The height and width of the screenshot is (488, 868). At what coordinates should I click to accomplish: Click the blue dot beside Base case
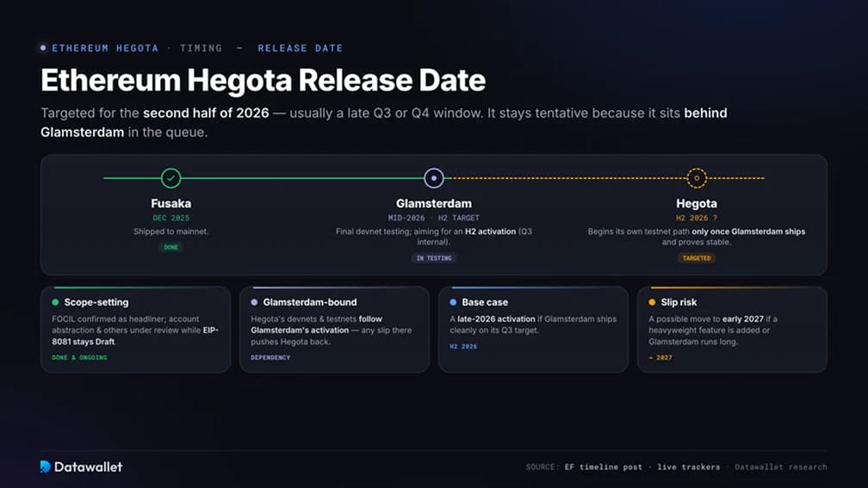[x=453, y=302]
